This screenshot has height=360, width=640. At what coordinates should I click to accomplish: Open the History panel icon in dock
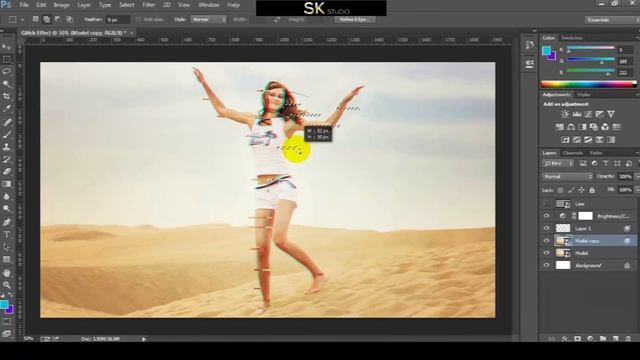530,45
